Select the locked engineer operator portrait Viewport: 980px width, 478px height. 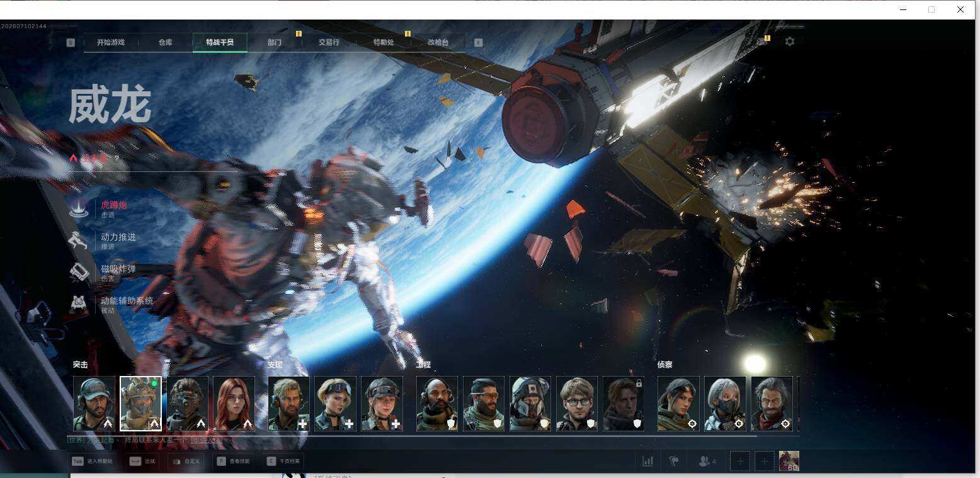click(624, 403)
